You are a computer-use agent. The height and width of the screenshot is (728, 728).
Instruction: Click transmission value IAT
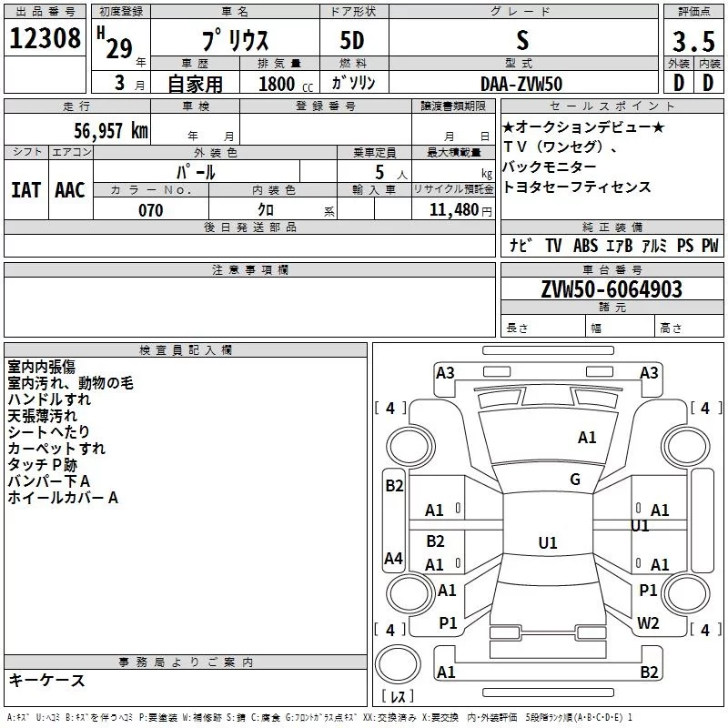coord(26,190)
